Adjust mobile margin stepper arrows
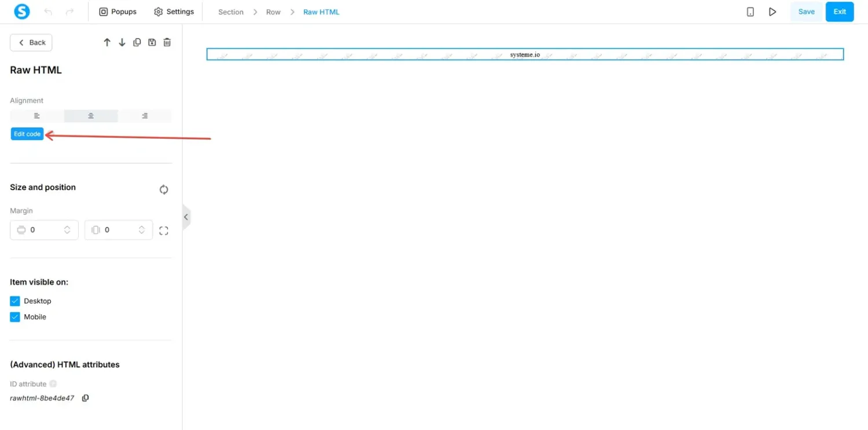This screenshot has height=430, width=868. [142, 230]
